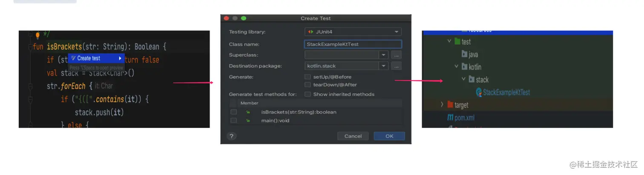The height and width of the screenshot is (175, 644).
Task: Click the pencil icon beside Create test
Action: point(73,58)
